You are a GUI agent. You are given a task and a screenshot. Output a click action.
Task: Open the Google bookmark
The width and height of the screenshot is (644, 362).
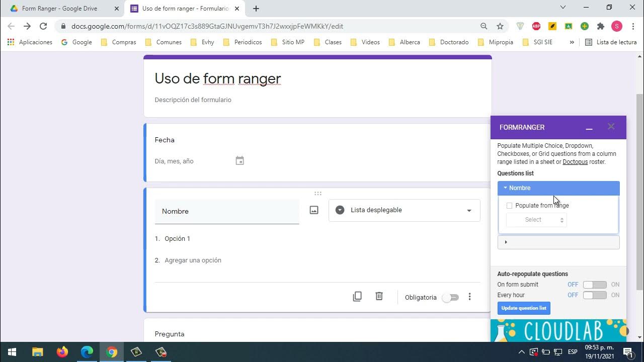[76, 42]
